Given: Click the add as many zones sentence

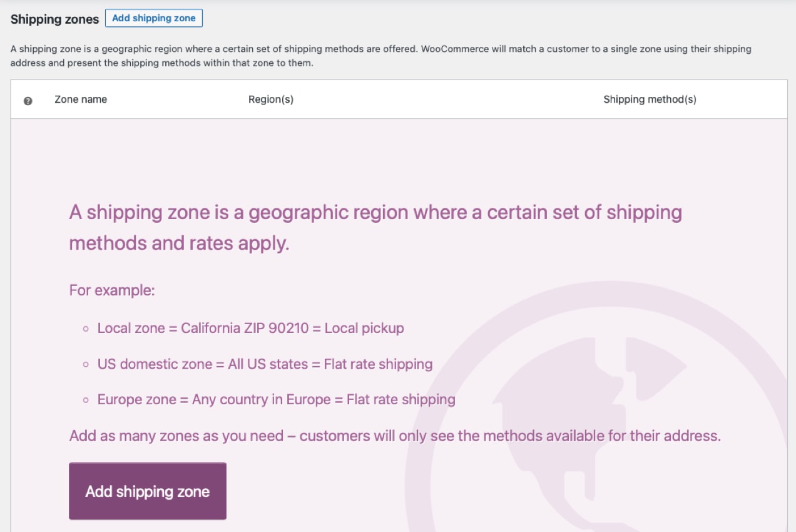Looking at the screenshot, I should [394, 436].
